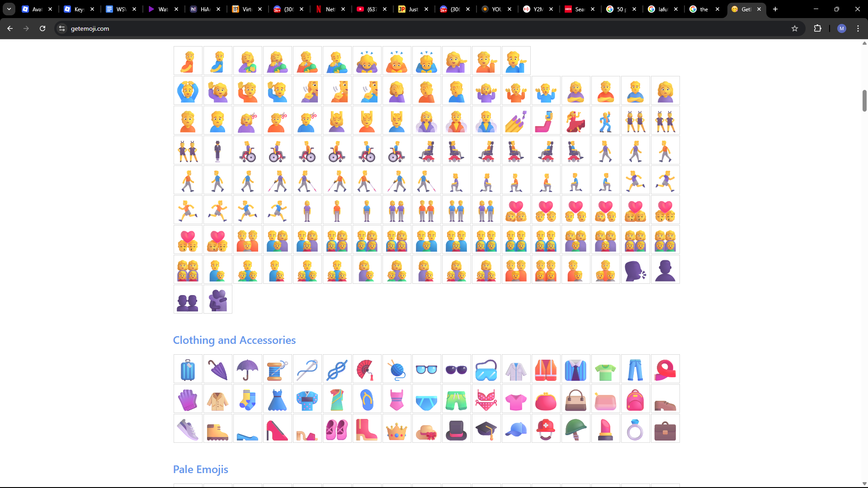
Task: Reload the getemoji.com page
Action: coord(42,28)
